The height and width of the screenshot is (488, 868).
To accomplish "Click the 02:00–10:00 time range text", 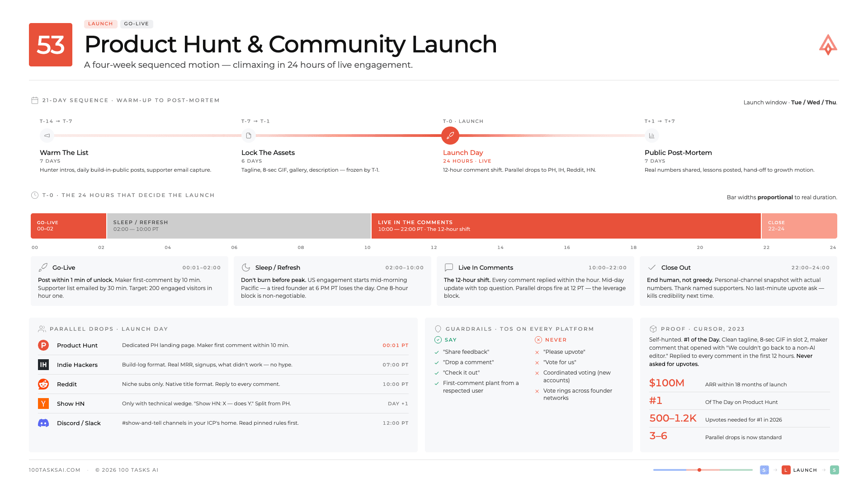I will 405,267.
